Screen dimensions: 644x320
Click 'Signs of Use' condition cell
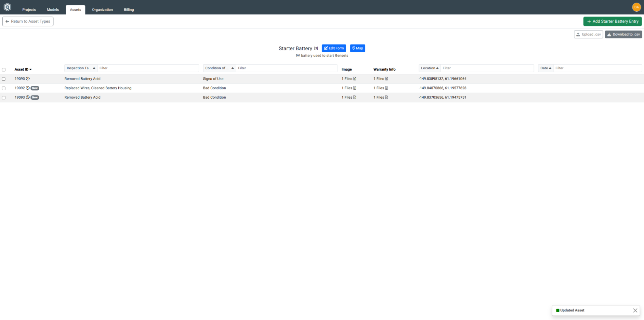[x=213, y=79]
